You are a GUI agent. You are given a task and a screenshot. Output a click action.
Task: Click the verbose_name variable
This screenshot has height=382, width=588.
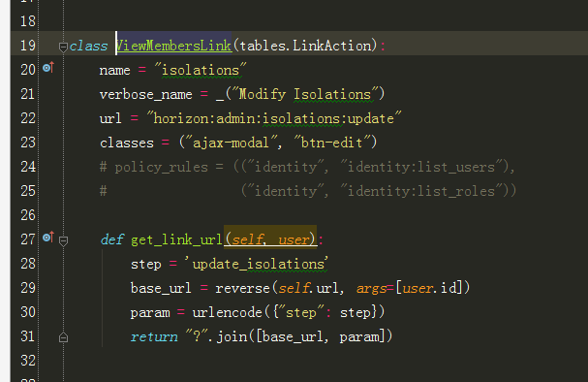point(146,95)
